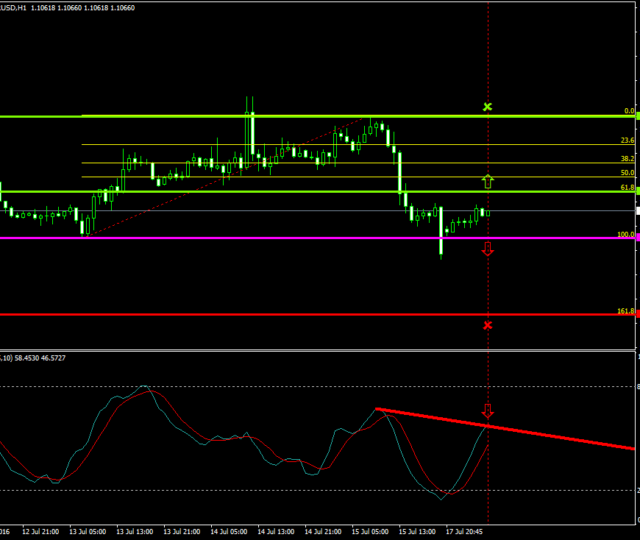Select the red down arrow below magenta line

tap(488, 249)
